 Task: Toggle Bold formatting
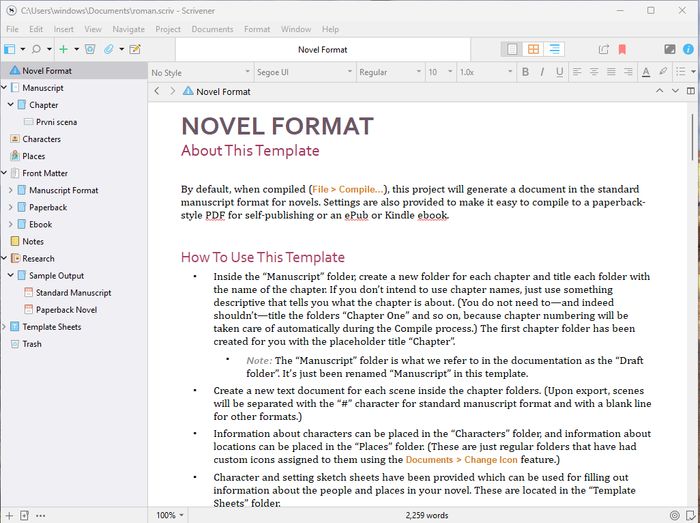tap(525, 72)
